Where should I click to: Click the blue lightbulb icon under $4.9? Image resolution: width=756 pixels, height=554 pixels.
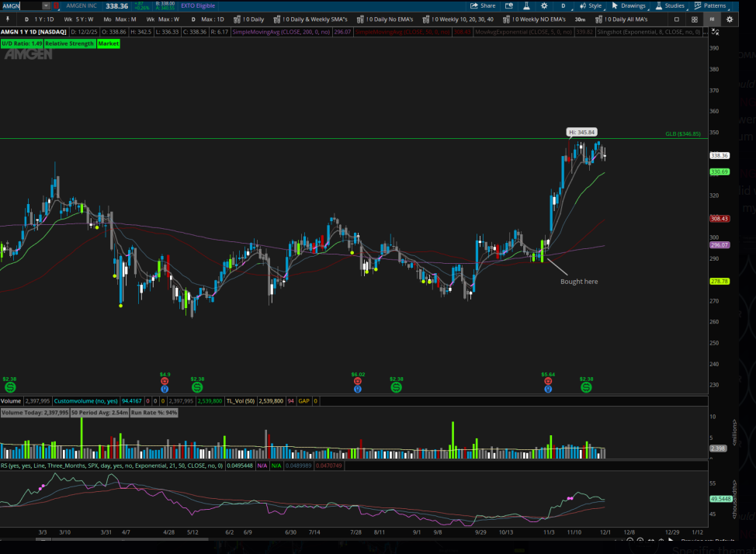[165, 389]
